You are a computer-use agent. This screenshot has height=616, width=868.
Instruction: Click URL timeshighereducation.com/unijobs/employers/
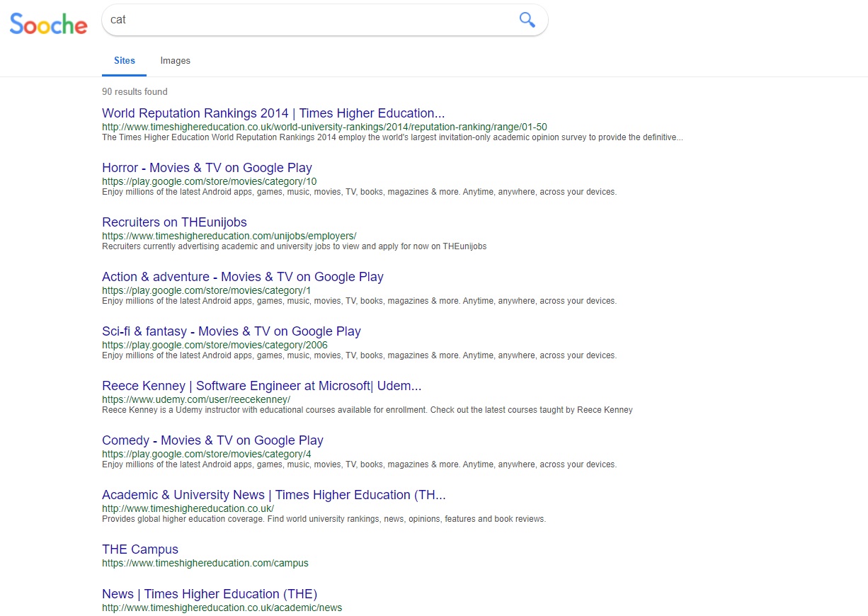[x=229, y=236]
